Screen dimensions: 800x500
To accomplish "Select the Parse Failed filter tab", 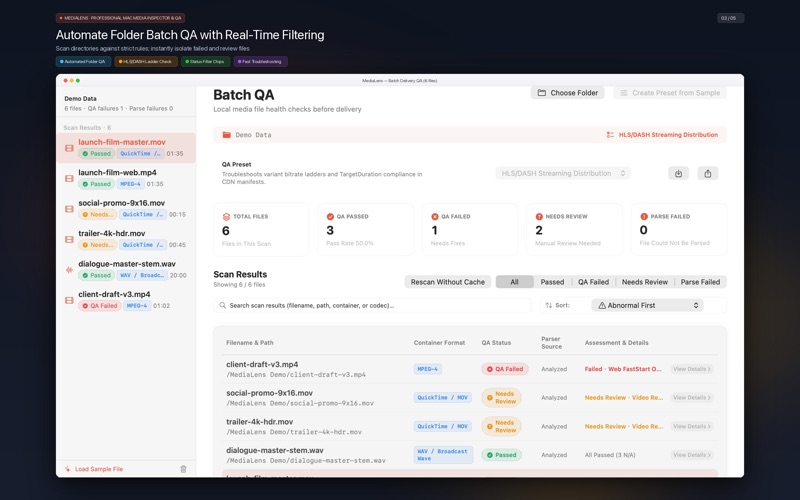I will pyautogui.click(x=700, y=282).
